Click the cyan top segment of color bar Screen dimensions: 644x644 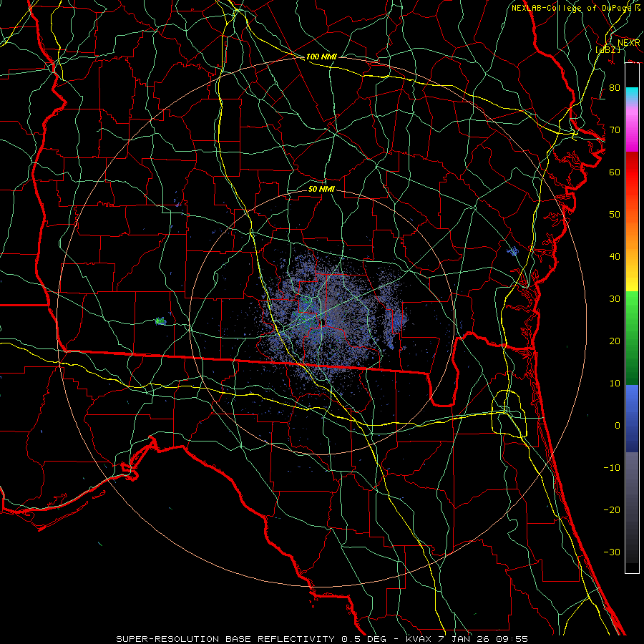coord(632,94)
